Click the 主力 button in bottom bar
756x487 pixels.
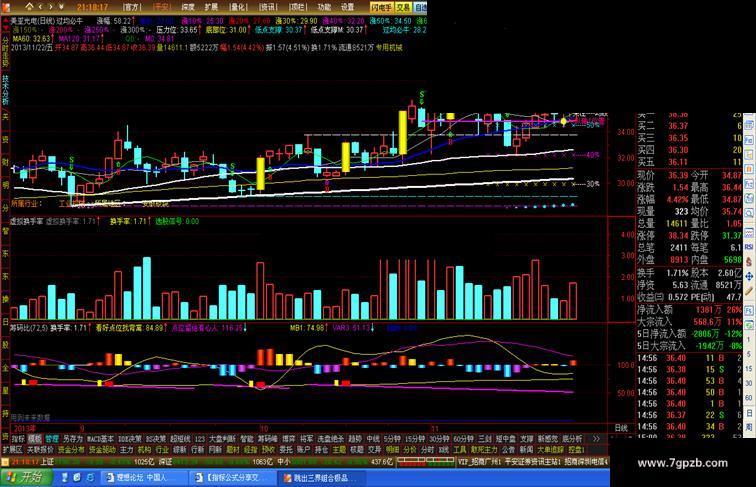pos(126,449)
